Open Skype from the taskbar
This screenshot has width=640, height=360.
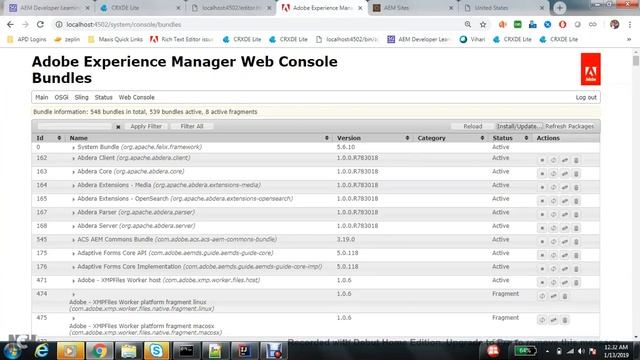click(x=156, y=351)
